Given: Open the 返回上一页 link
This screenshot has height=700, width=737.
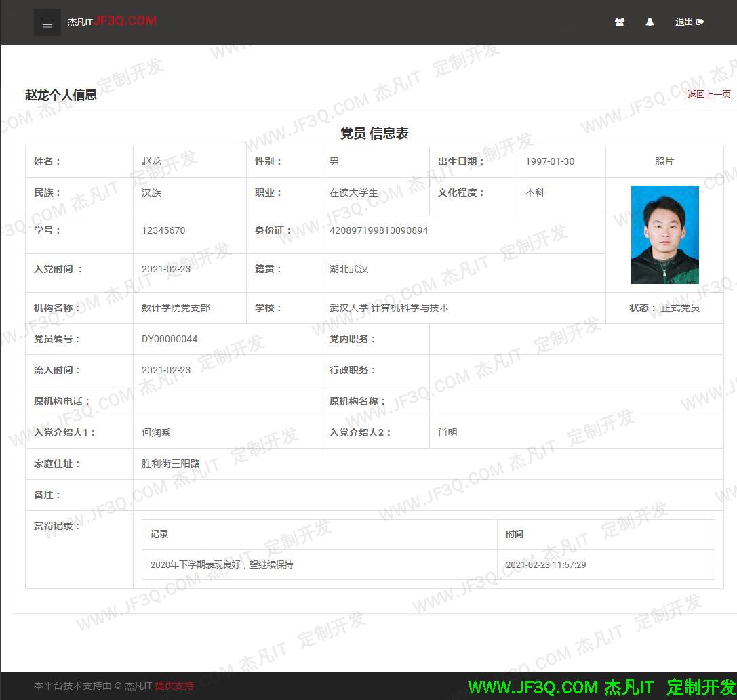Looking at the screenshot, I should click(x=709, y=94).
